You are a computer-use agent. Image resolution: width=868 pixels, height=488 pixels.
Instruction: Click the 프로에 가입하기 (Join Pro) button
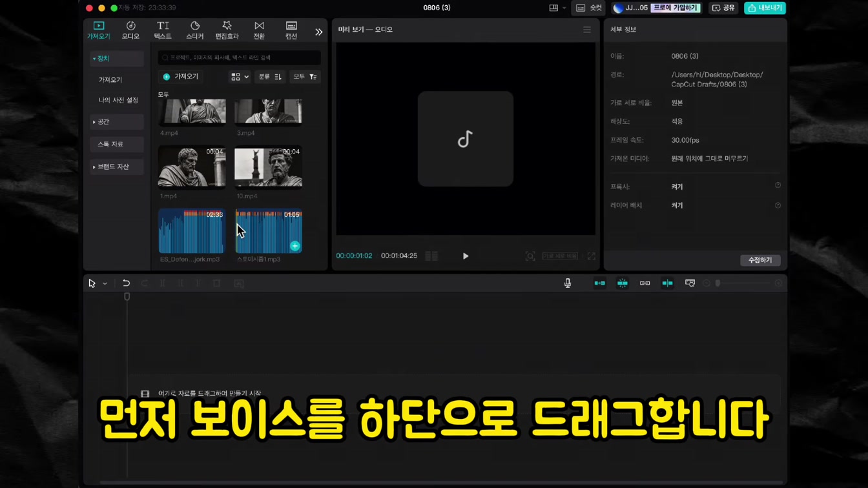pos(675,8)
